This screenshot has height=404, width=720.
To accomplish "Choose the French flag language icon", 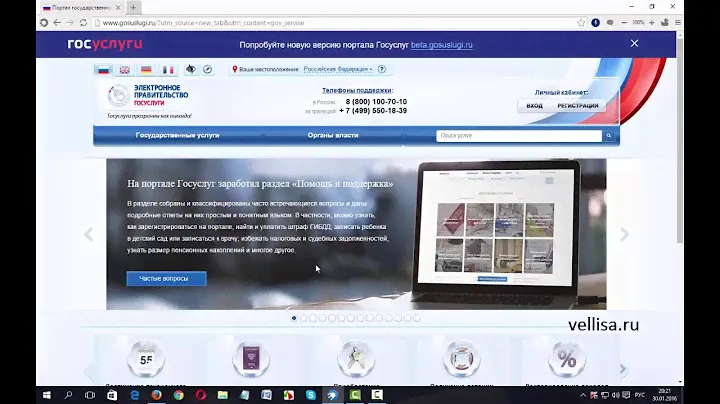I will [168, 70].
